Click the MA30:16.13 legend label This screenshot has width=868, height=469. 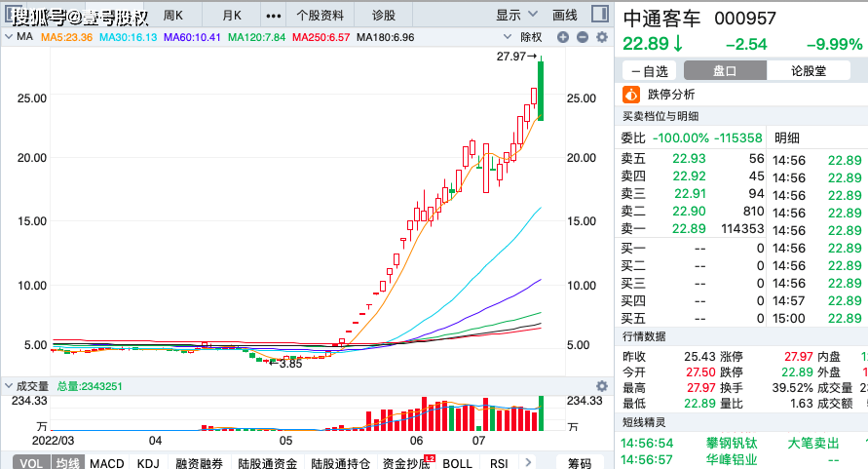click(x=128, y=37)
